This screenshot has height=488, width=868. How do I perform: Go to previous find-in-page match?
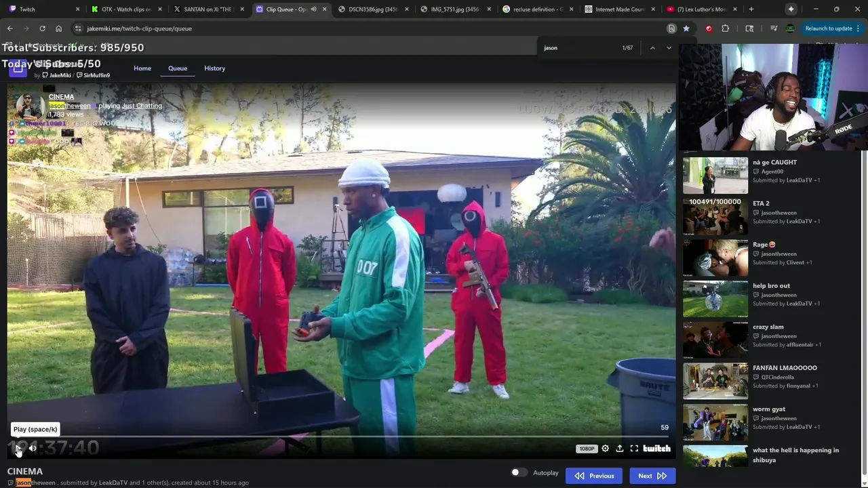[652, 47]
